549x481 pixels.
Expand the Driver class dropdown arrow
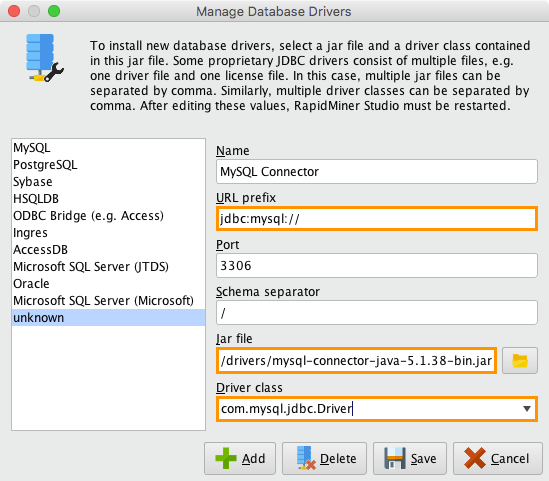(527, 409)
